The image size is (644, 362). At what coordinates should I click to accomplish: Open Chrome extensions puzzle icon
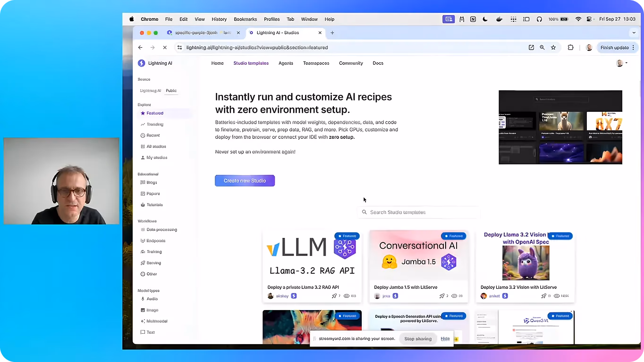point(570,48)
